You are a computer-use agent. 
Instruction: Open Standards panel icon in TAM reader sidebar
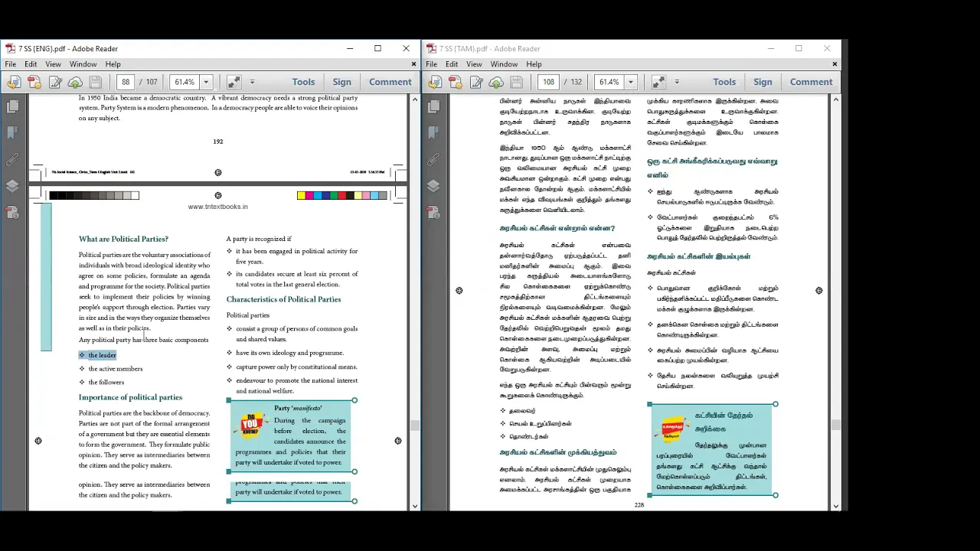pos(433,212)
